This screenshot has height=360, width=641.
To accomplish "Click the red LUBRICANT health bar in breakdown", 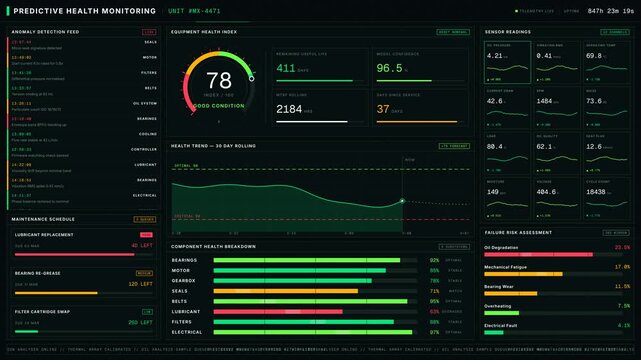I will [278, 312].
